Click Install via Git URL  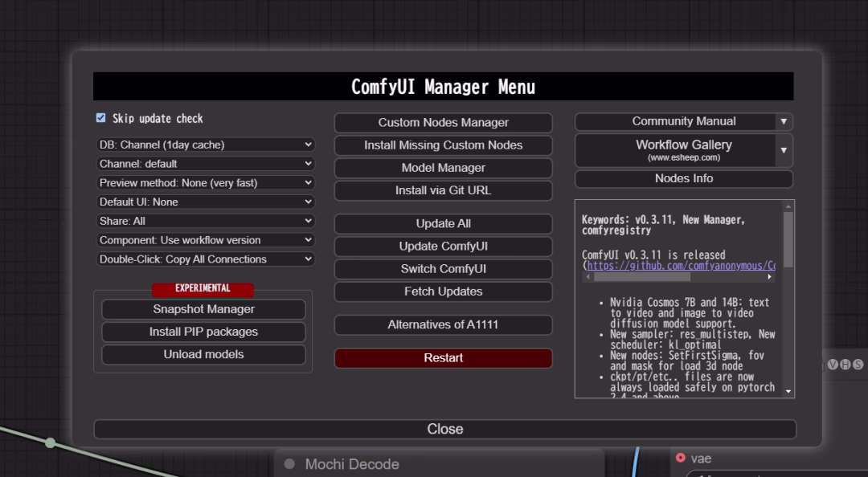[444, 191]
